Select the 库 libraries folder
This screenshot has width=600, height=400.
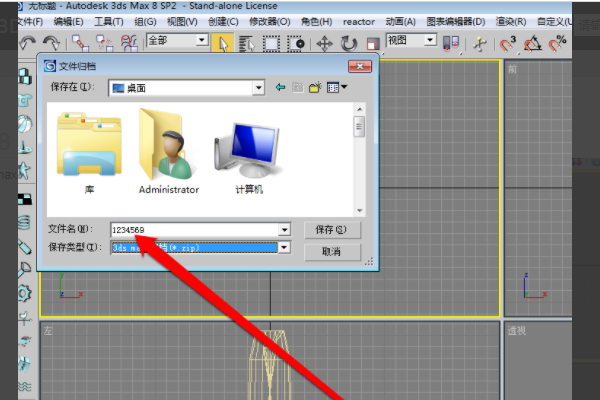pos(89,153)
